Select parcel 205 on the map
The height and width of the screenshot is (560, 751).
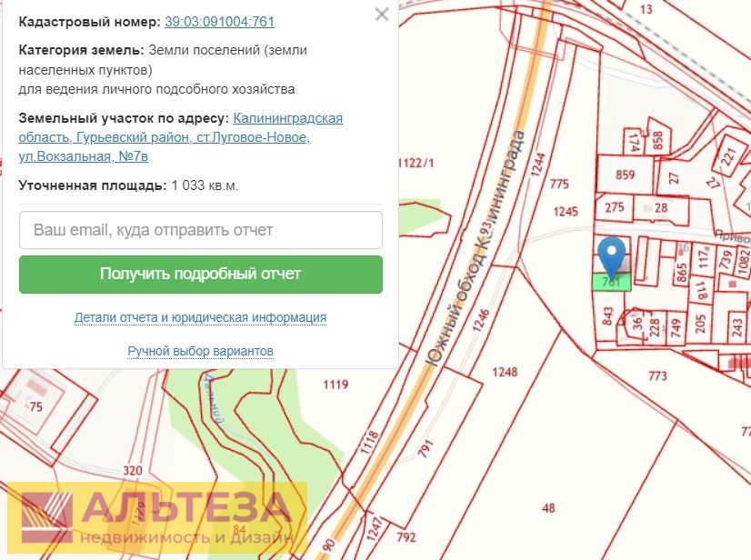[700, 325]
